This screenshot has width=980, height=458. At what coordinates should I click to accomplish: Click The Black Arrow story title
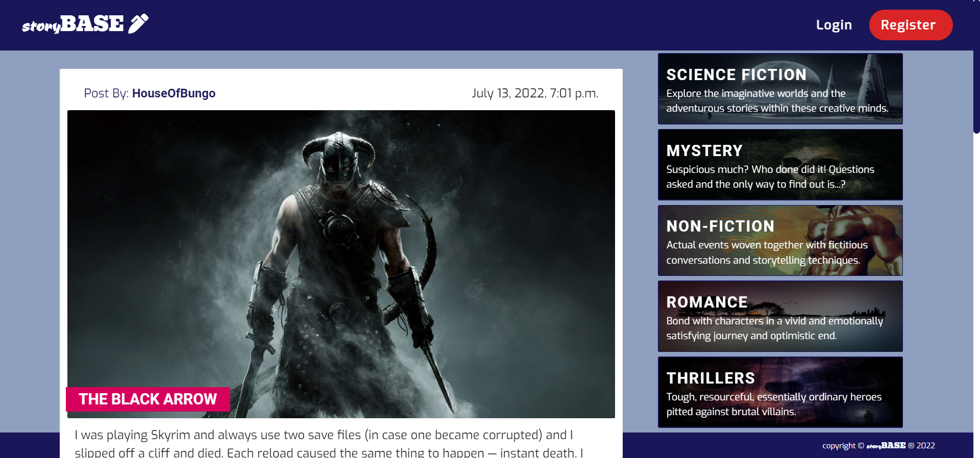148,399
